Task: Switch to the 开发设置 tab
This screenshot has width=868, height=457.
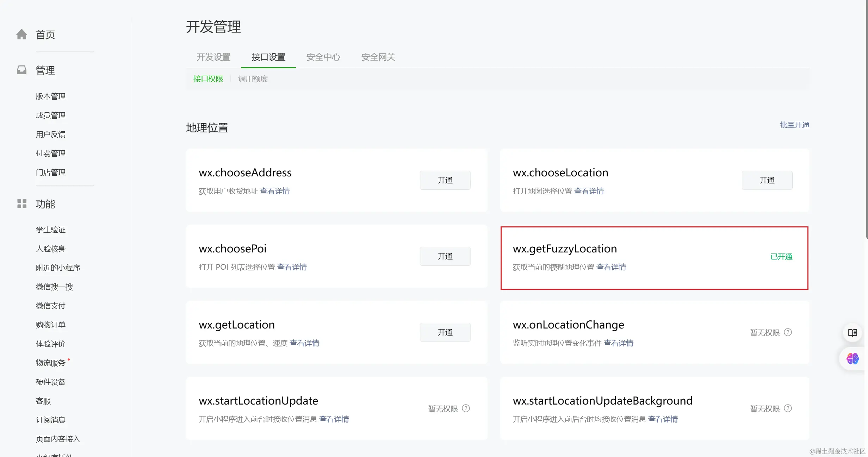Action: click(213, 57)
